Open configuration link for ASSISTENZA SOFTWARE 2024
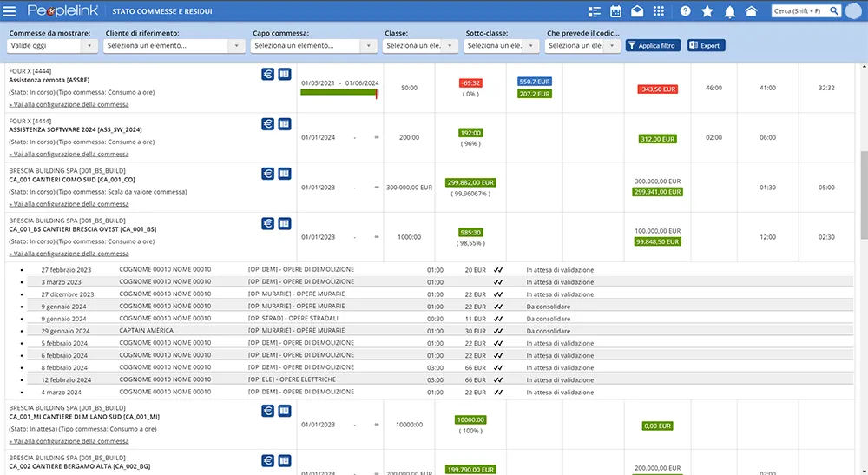 (x=69, y=155)
